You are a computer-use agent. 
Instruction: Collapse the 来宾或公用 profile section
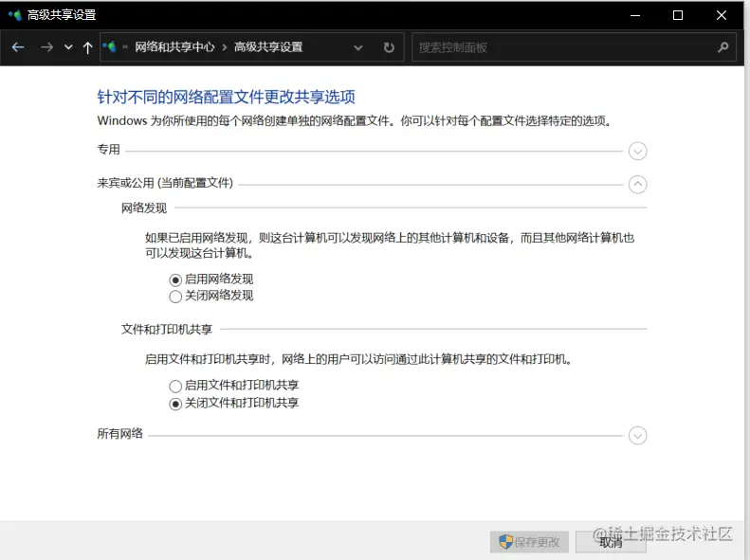click(x=637, y=185)
